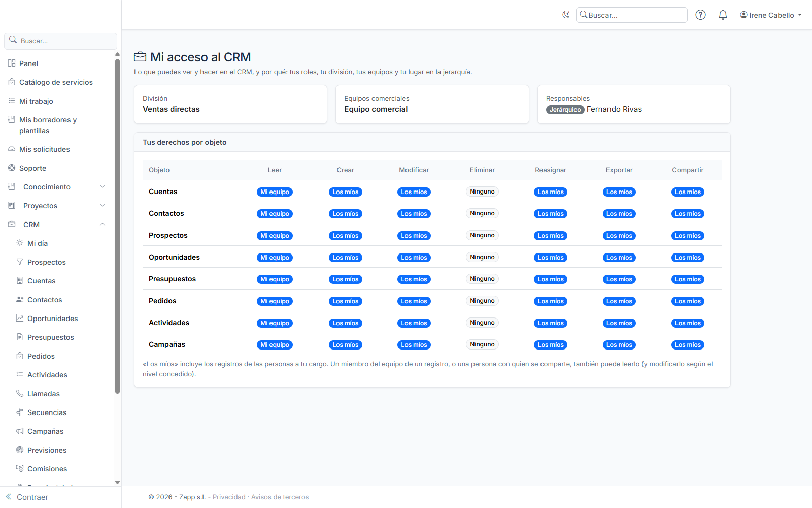Image resolution: width=812 pixels, height=508 pixels.
Task: Open Mi trabajo list icon
Action: (12, 101)
